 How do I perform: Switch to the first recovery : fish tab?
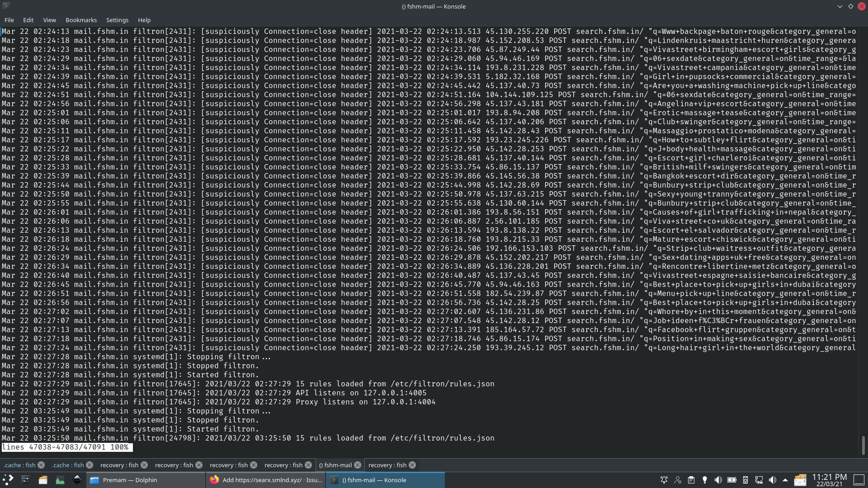(x=119, y=465)
